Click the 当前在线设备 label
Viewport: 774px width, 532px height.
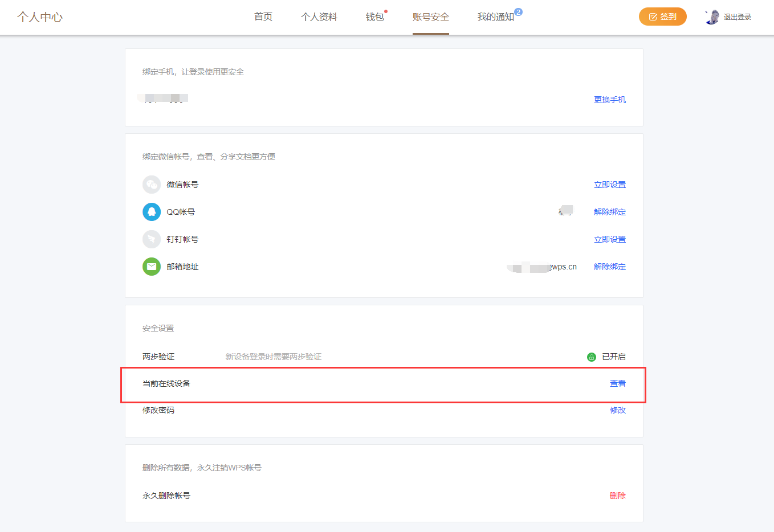pyautogui.click(x=166, y=383)
